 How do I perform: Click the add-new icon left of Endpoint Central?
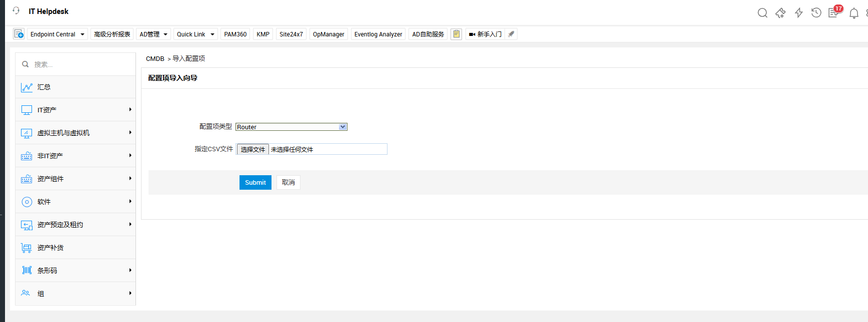click(18, 34)
